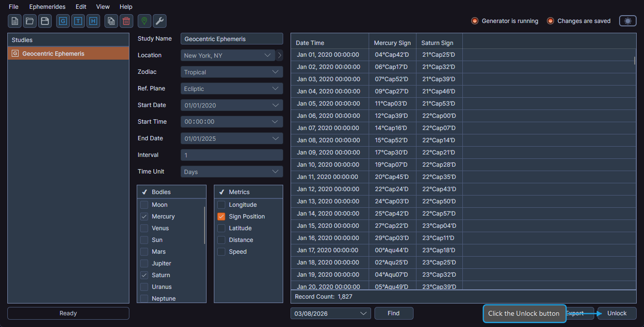Open the Ref. Plane Ecliptic dropdown
The image size is (644, 327).
click(231, 89)
